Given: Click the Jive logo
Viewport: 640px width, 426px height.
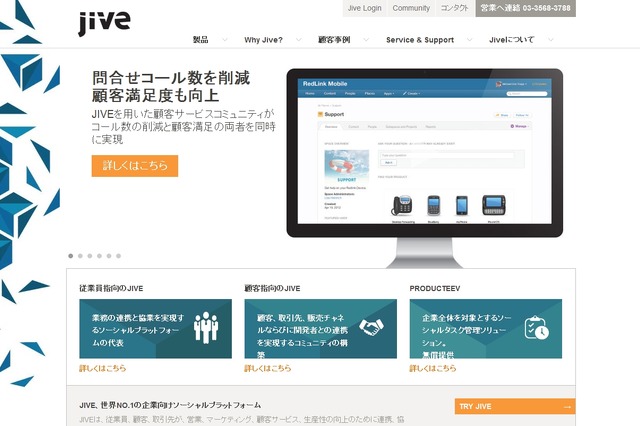Looking at the screenshot, I should point(104,23).
